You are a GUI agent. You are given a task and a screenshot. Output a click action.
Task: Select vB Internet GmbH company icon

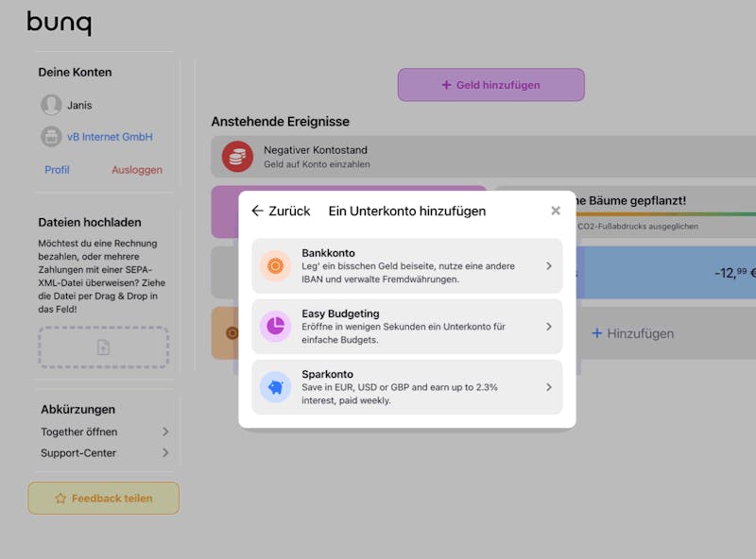[x=51, y=136]
